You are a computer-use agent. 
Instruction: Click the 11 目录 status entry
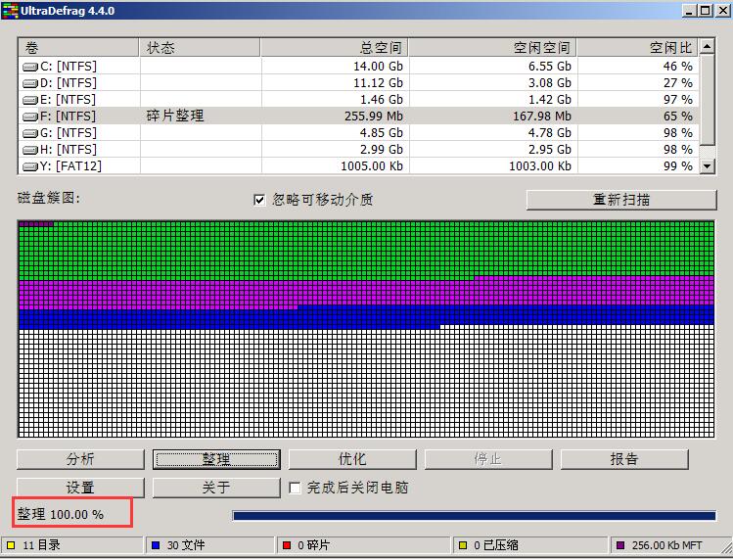pyautogui.click(x=71, y=545)
